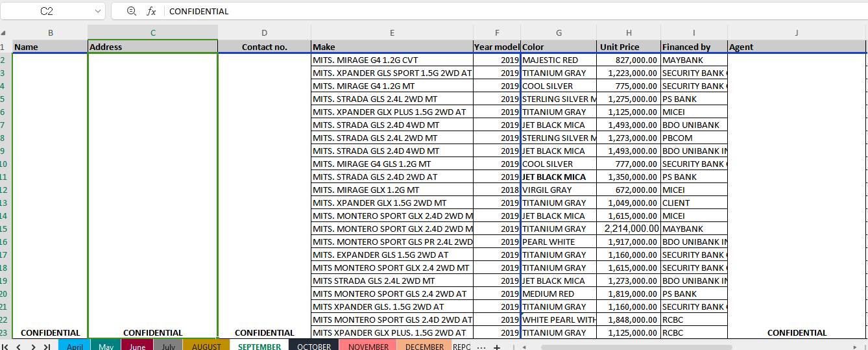Switch to the OCTOBER sheet tab

pyautogui.click(x=314, y=346)
